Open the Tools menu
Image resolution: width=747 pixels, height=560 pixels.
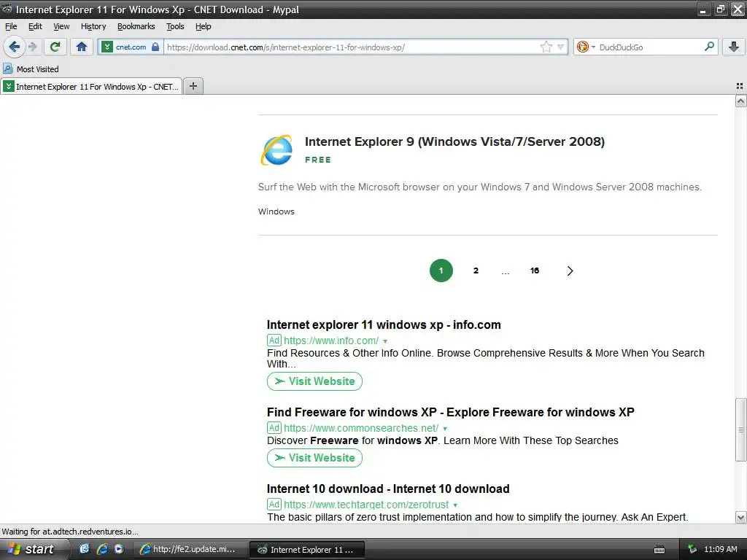(x=175, y=26)
